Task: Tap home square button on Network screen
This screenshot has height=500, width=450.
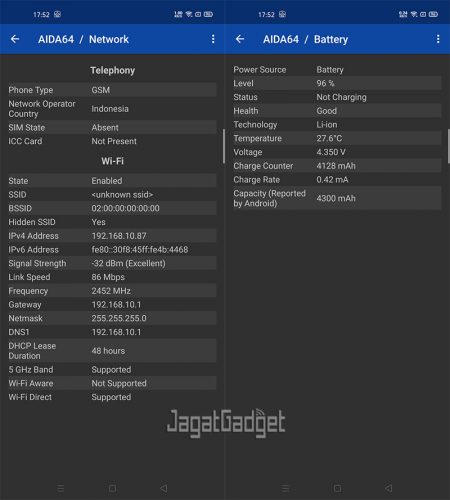Action: click(112, 489)
